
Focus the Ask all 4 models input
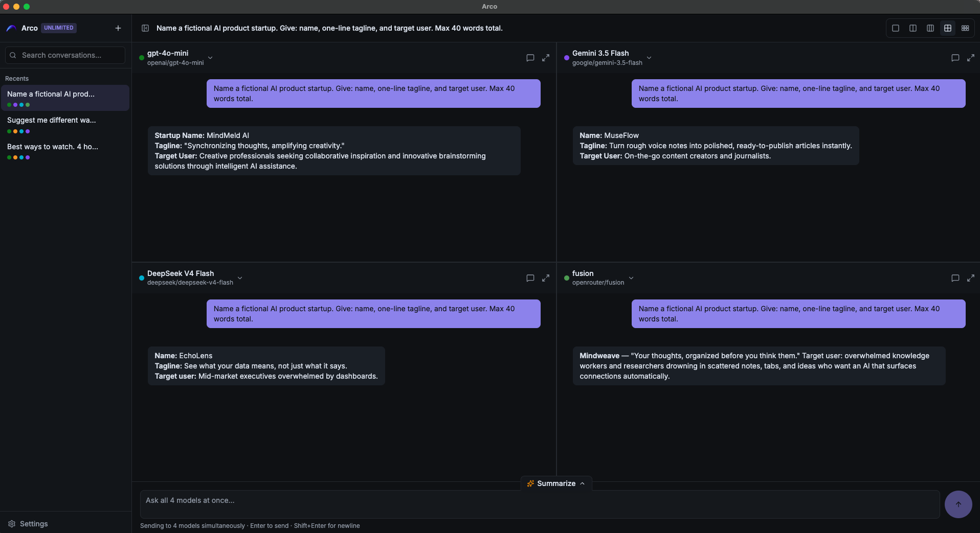pos(540,504)
